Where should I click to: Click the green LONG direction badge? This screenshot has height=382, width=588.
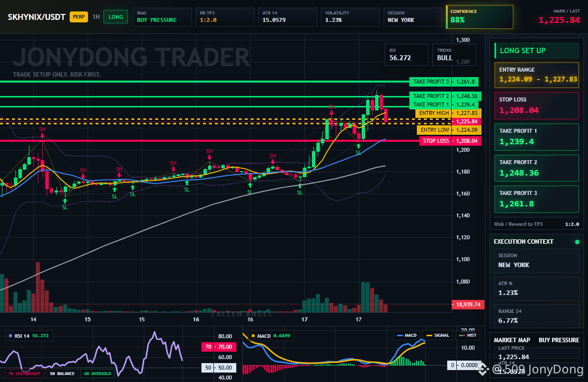pos(115,17)
